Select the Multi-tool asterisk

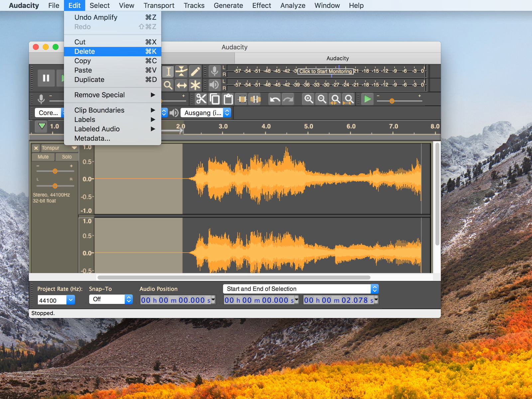point(195,85)
